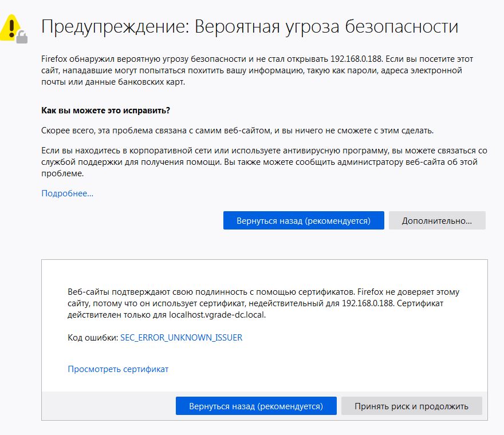The width and height of the screenshot is (504, 435).
Task: Toggle the "Дополнительно..." advanced details button
Action: pos(436,220)
